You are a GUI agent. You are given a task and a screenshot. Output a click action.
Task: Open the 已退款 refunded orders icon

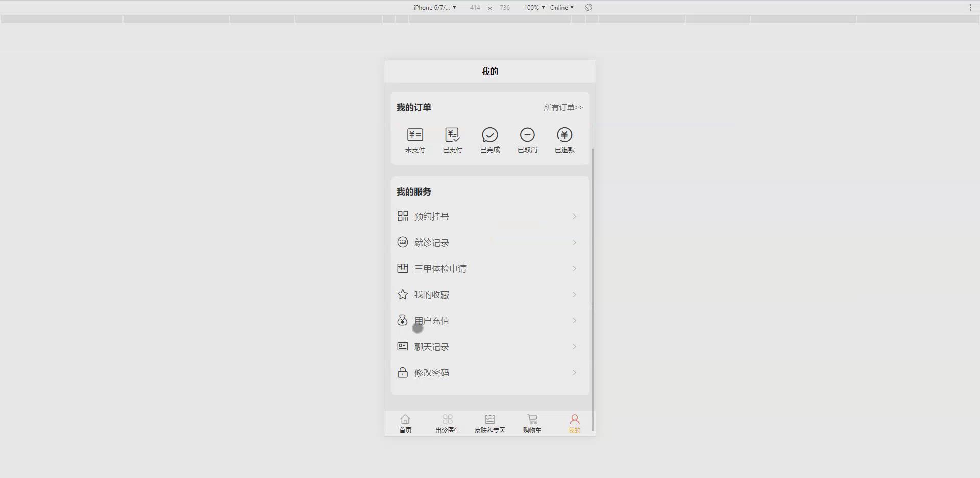565,135
